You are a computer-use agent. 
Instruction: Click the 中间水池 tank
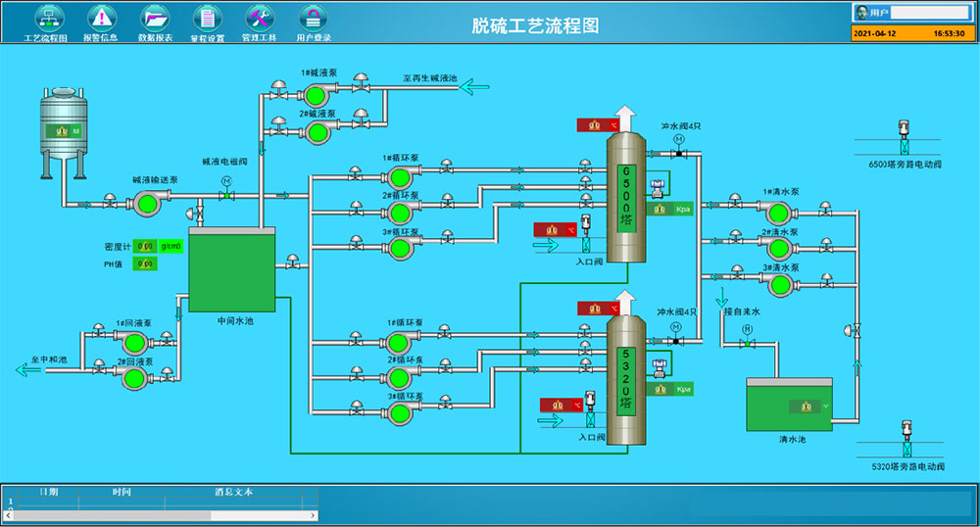pos(232,269)
